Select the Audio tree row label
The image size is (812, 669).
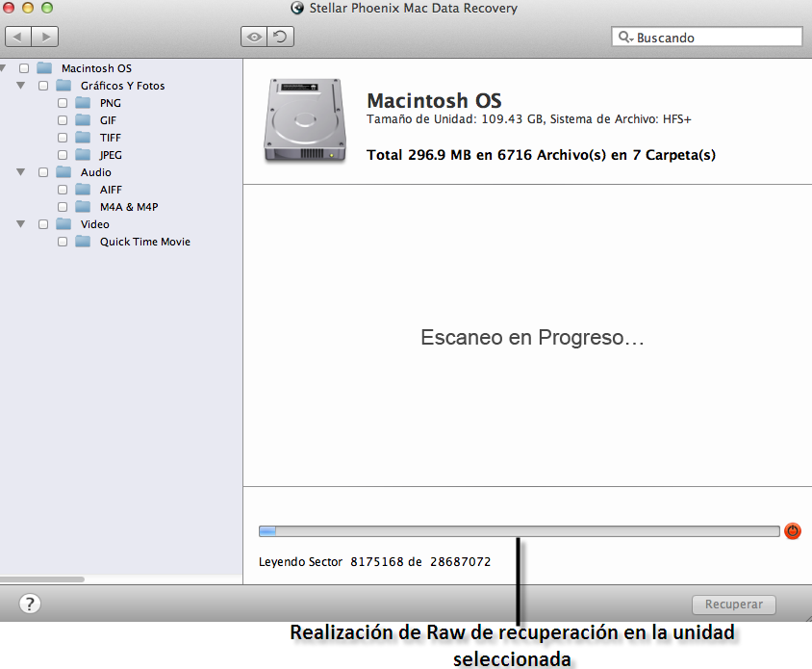(x=96, y=172)
